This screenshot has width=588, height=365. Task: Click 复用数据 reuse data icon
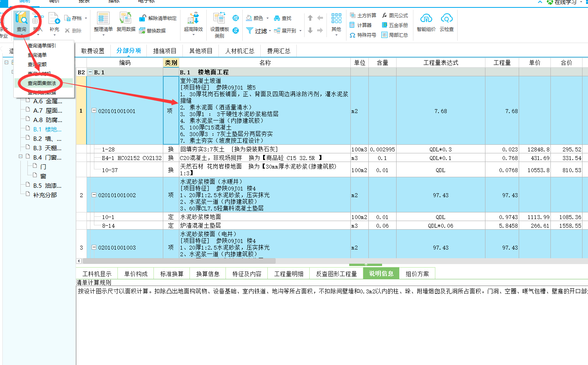pyautogui.click(x=126, y=18)
